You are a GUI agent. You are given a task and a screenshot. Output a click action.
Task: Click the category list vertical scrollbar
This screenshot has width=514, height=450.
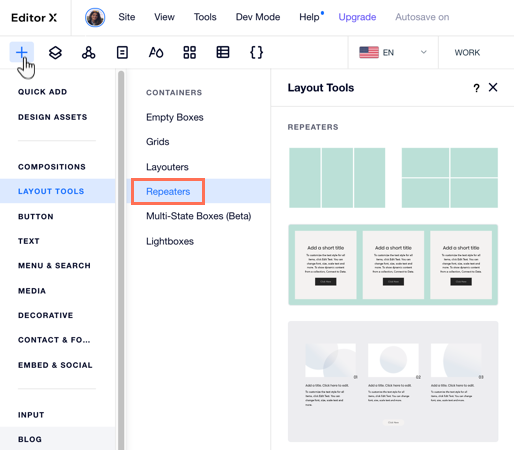[121, 260]
